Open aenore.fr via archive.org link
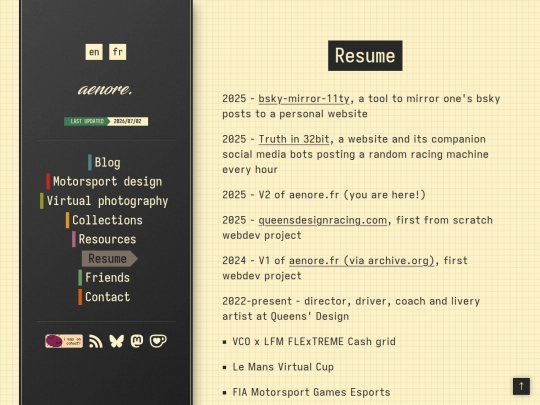The image size is (540, 405). pos(362,260)
